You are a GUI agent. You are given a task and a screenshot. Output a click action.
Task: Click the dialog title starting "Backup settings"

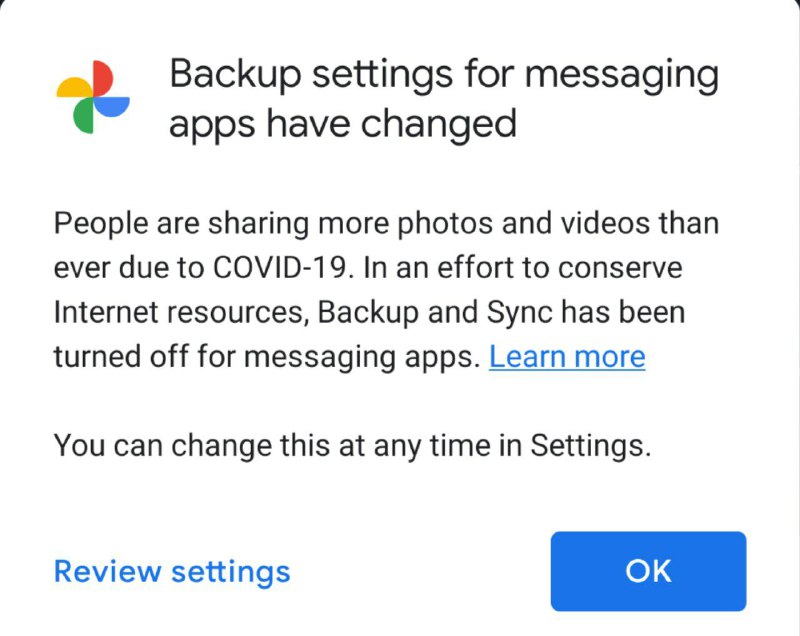tap(443, 99)
